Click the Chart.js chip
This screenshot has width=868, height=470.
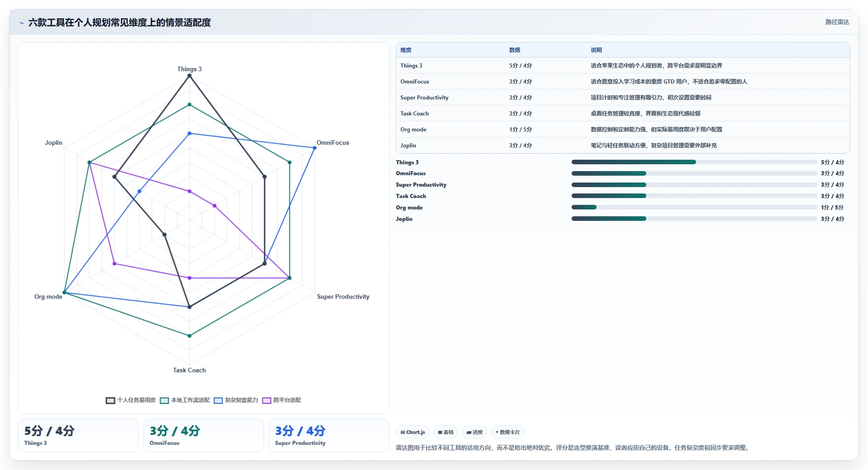[x=413, y=432]
